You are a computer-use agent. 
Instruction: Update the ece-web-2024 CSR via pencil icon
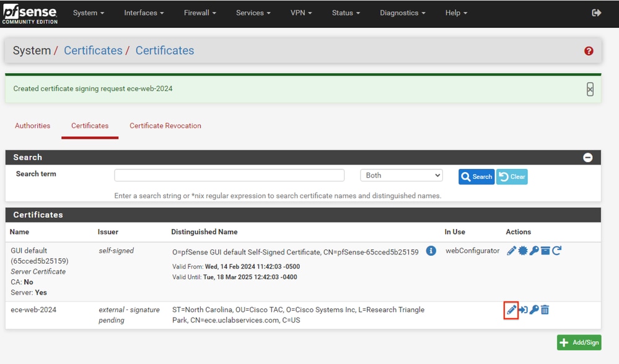[x=511, y=310]
